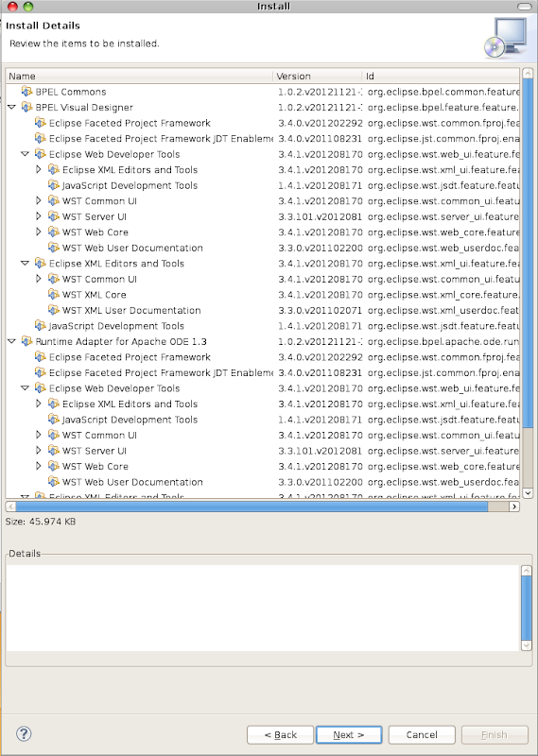The height and width of the screenshot is (756, 538).
Task: Click the Id column header
Action: tap(441, 77)
